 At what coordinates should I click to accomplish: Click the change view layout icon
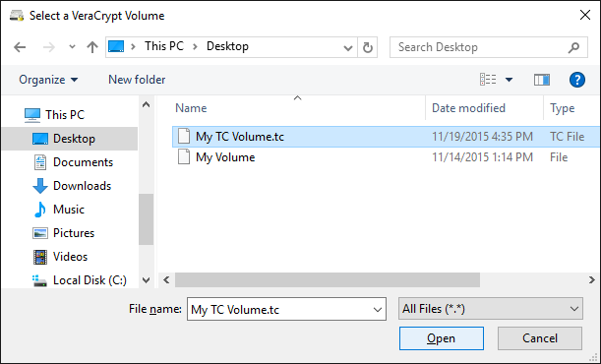488,80
